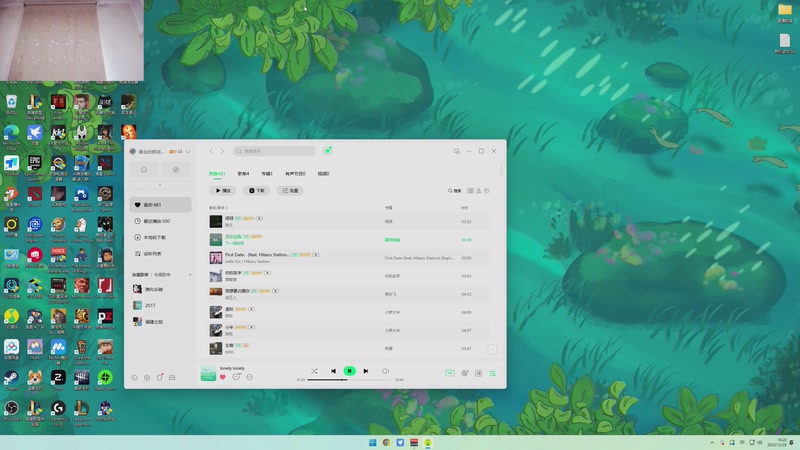Open the Steam desktop shortcut
This screenshot has width=800, height=450.
11,381
